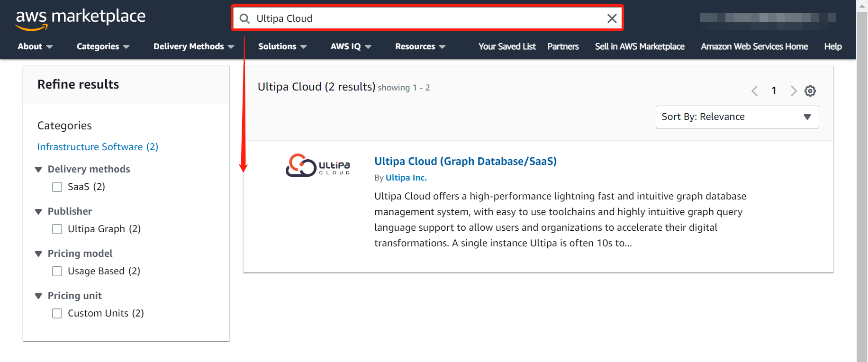Open the About menu
Viewport: 868px width, 362px height.
pyautogui.click(x=35, y=46)
